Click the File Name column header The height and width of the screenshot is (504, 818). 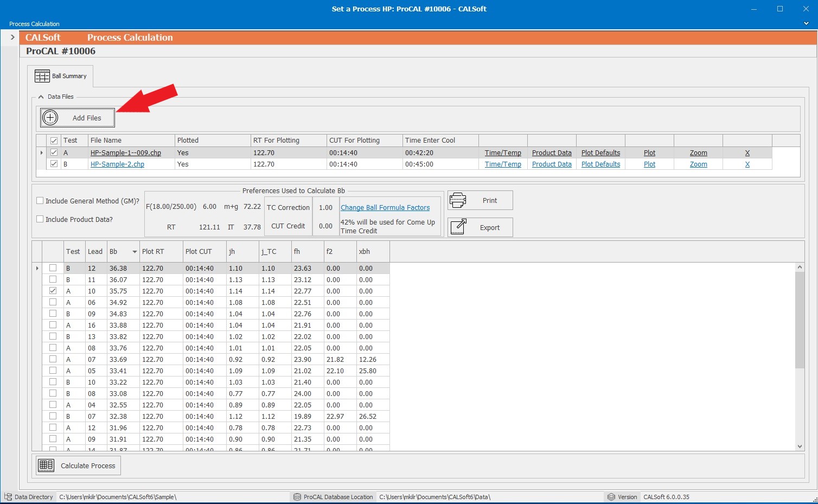131,141
